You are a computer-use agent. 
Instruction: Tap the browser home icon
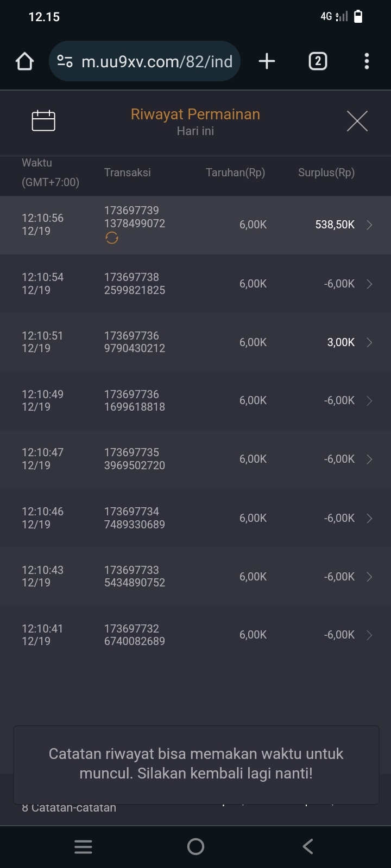pyautogui.click(x=24, y=61)
